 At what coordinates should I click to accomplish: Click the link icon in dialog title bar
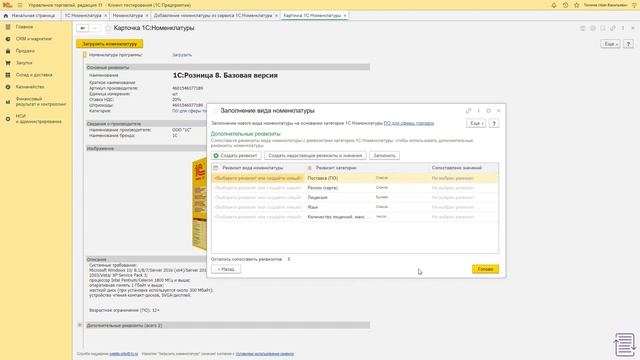click(x=469, y=111)
